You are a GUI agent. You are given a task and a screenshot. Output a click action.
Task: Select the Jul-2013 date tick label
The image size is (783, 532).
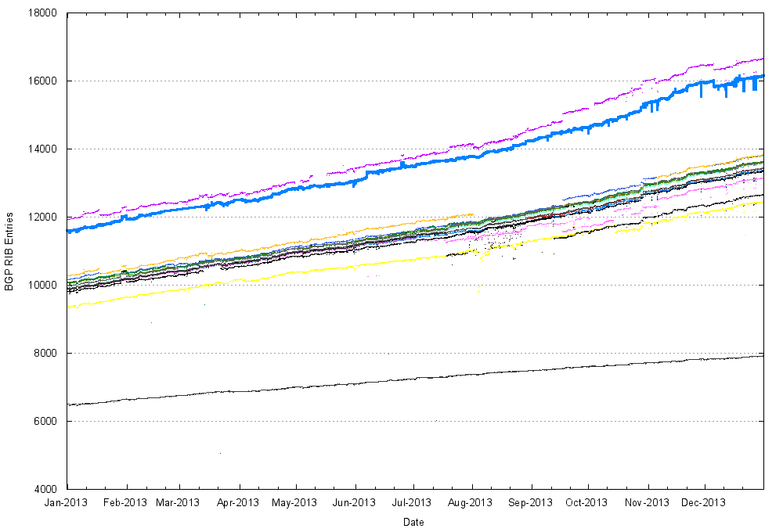411,503
